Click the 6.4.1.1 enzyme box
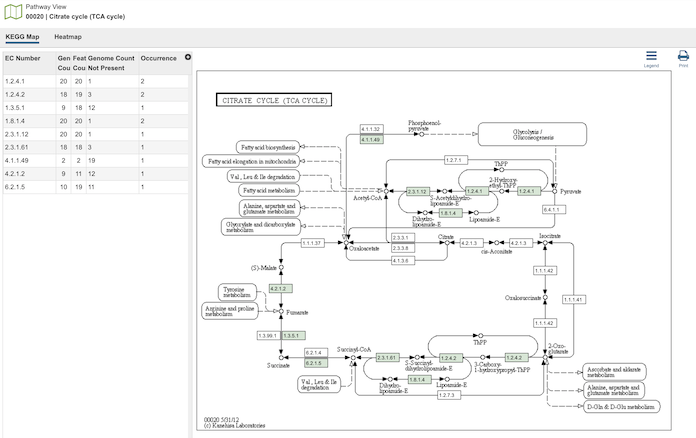The width and height of the screenshot is (696, 438). [x=554, y=209]
